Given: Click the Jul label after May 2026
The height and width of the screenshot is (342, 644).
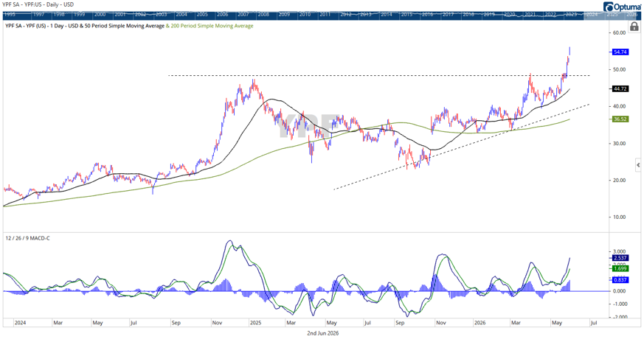Looking at the screenshot, I should (x=594, y=323).
